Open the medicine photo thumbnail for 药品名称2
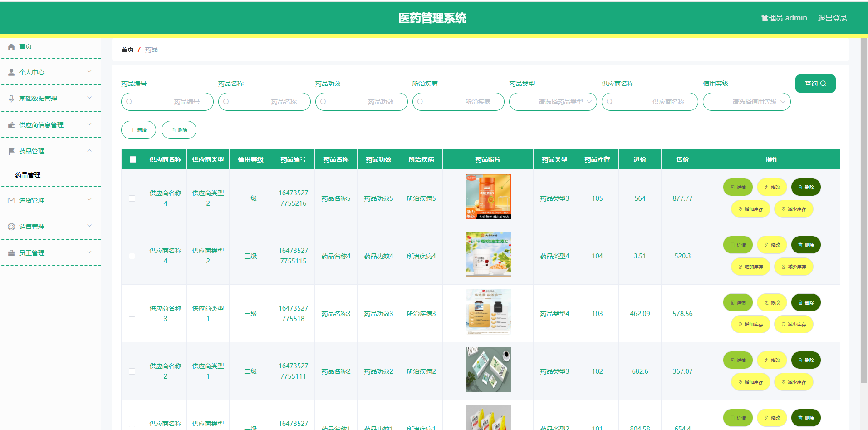 coord(488,369)
